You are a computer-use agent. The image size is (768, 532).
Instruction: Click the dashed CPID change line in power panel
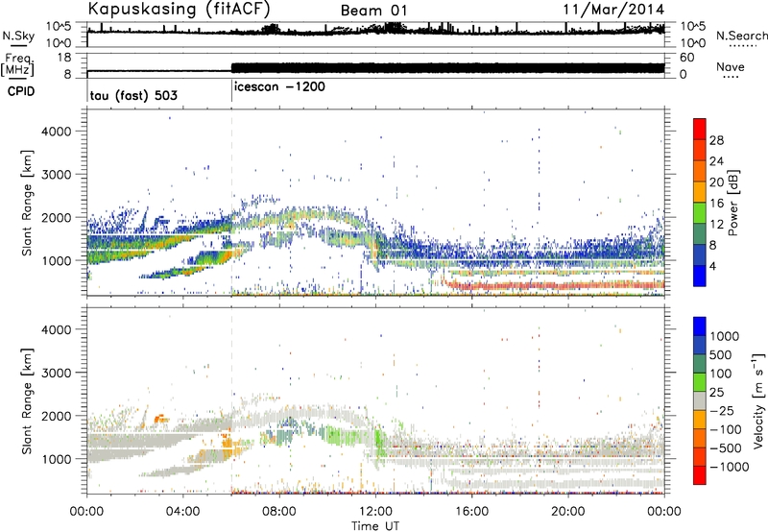(231, 203)
